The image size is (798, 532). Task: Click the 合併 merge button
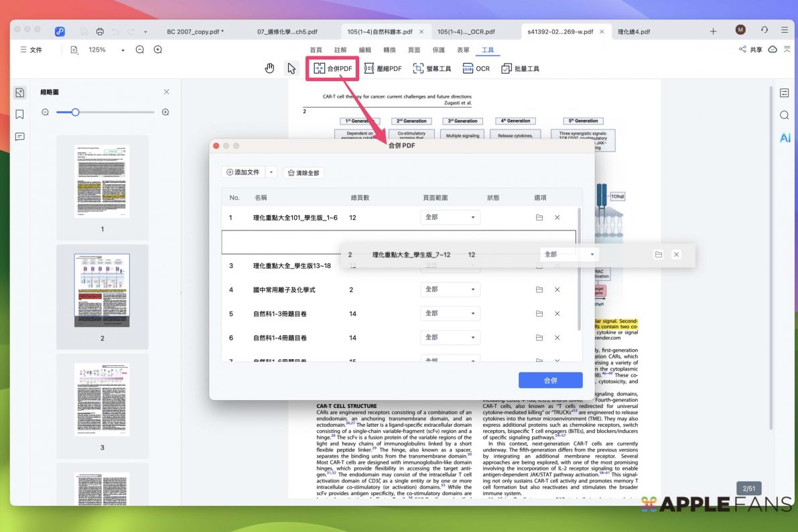[550, 381]
